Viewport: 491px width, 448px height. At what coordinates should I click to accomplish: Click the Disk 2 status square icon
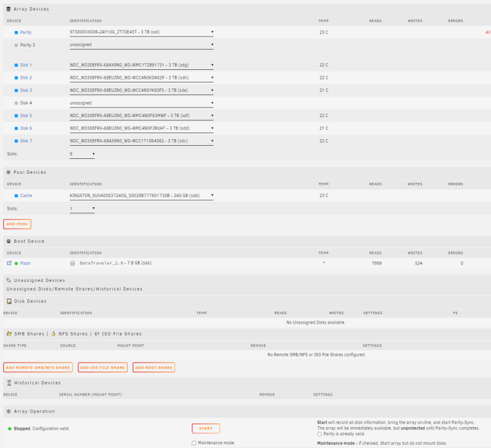(16, 78)
